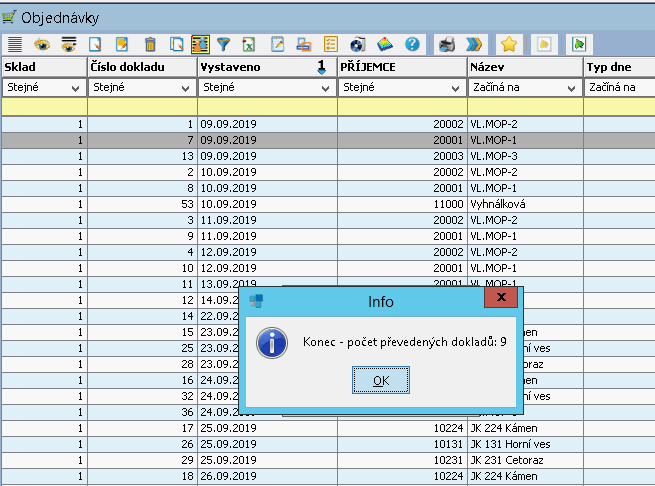Click the funnel filter icon
This screenshot has height=486, width=655.
pos(223,44)
